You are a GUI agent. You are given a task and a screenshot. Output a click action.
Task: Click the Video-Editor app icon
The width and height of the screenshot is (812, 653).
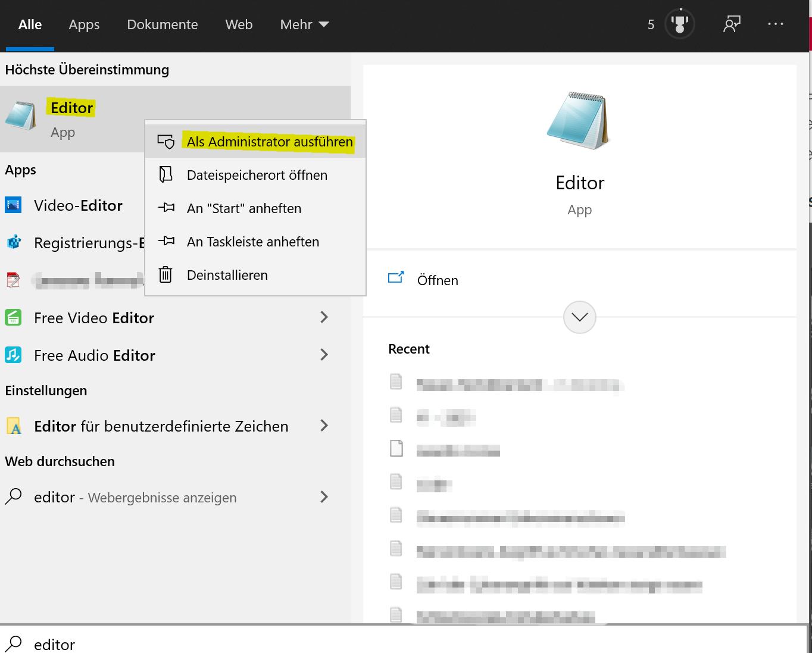tap(13, 205)
